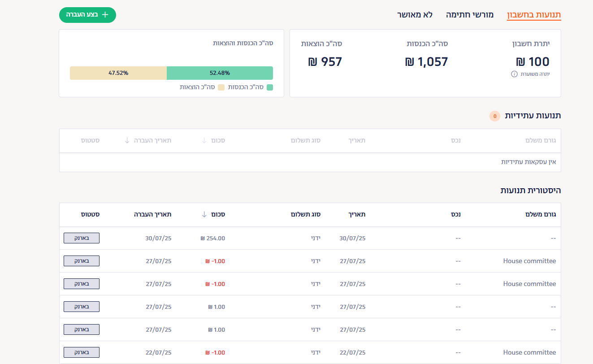Select the green 52.48% bar segment
The height and width of the screenshot is (364, 593).
(220, 73)
